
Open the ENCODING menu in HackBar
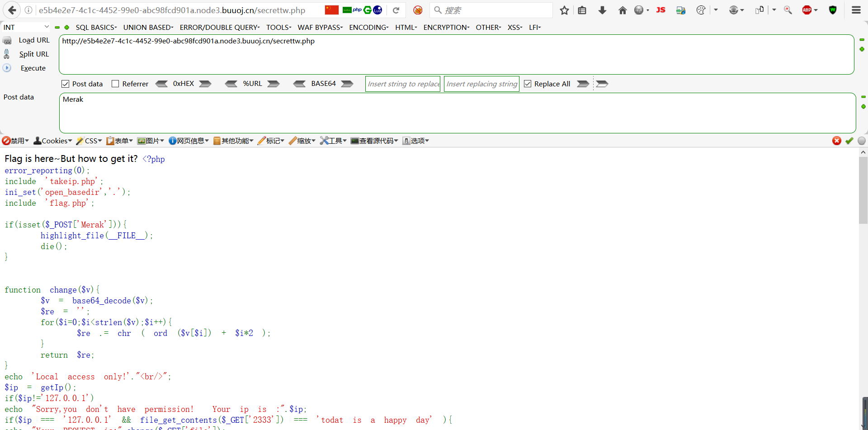[368, 27]
